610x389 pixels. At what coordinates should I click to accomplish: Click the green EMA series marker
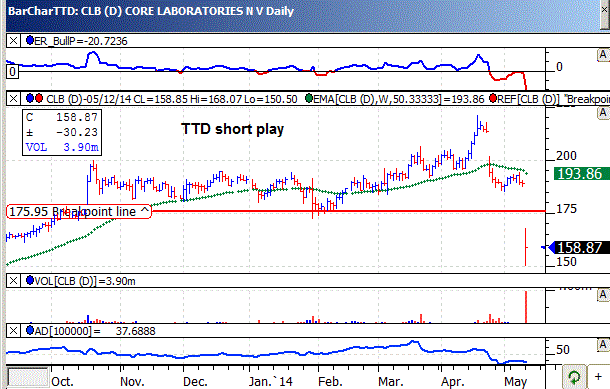click(309, 98)
